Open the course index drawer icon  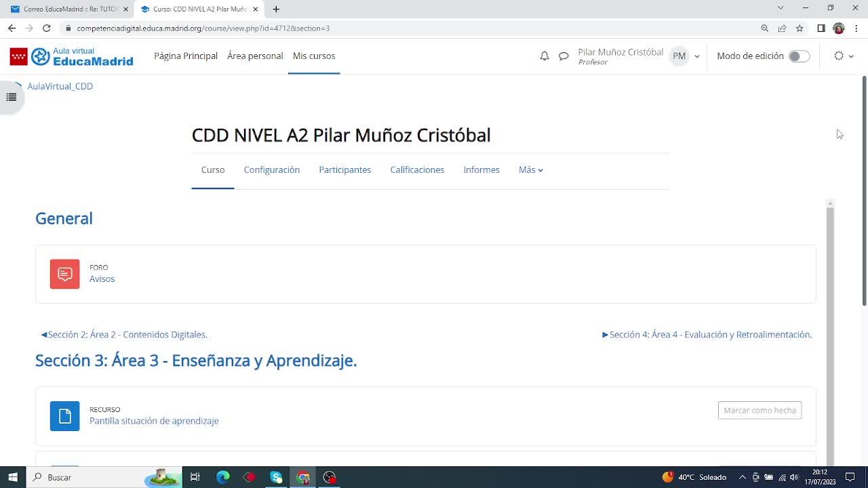(x=12, y=97)
